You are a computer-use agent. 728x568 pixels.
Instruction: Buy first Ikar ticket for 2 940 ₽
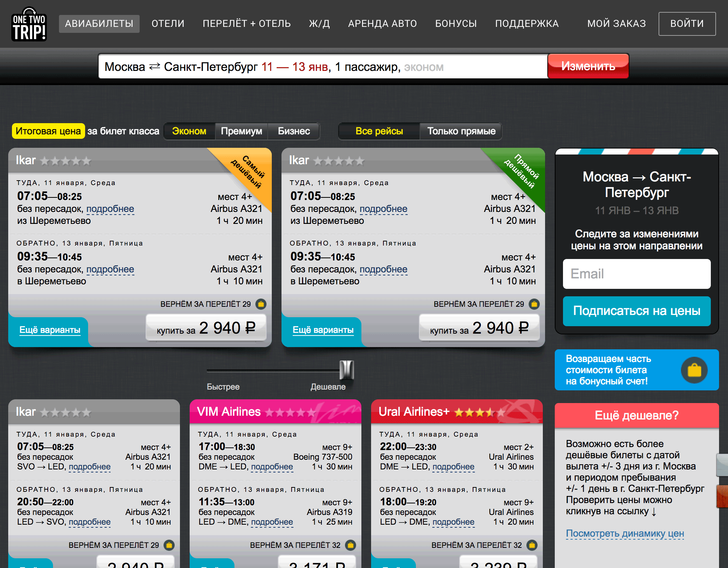[206, 328]
